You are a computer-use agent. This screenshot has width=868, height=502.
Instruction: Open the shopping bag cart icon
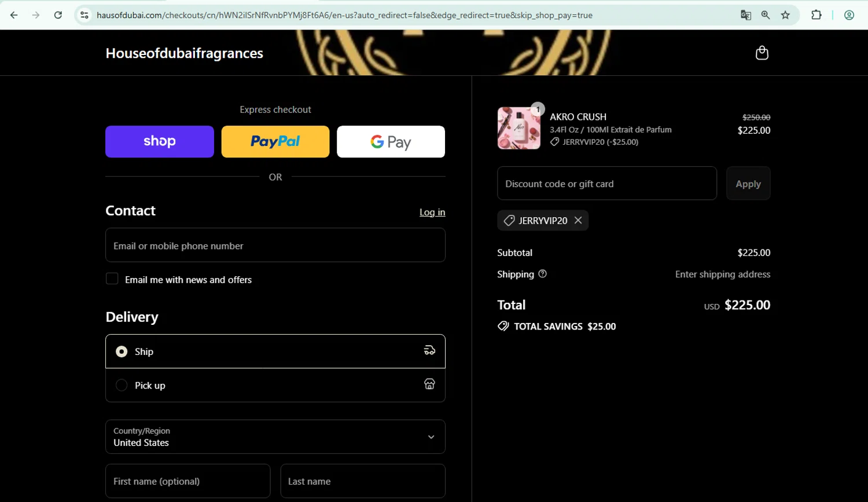[762, 53]
